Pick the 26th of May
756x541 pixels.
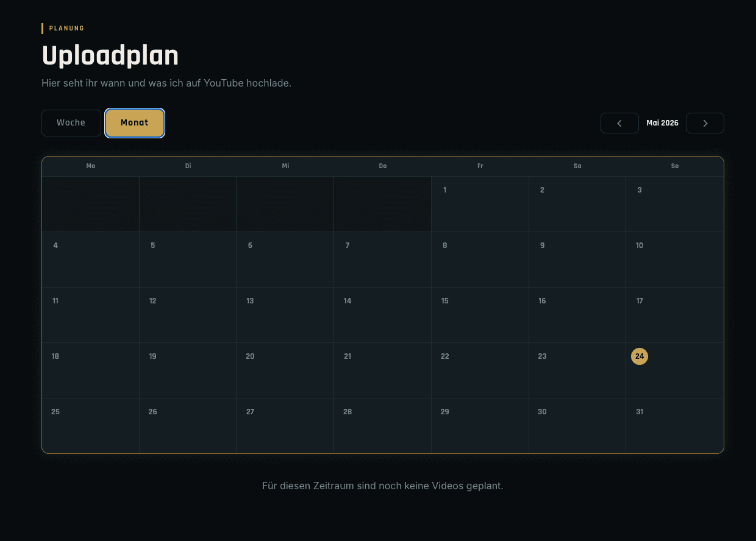click(188, 426)
